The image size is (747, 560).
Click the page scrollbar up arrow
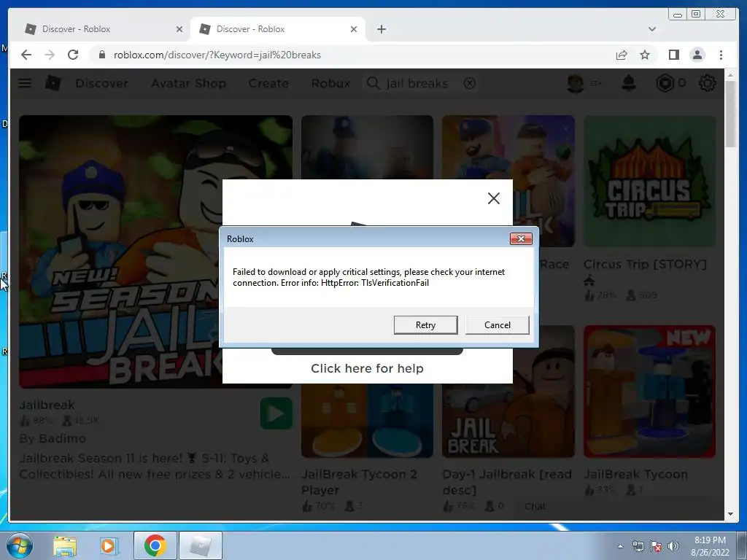coord(730,75)
